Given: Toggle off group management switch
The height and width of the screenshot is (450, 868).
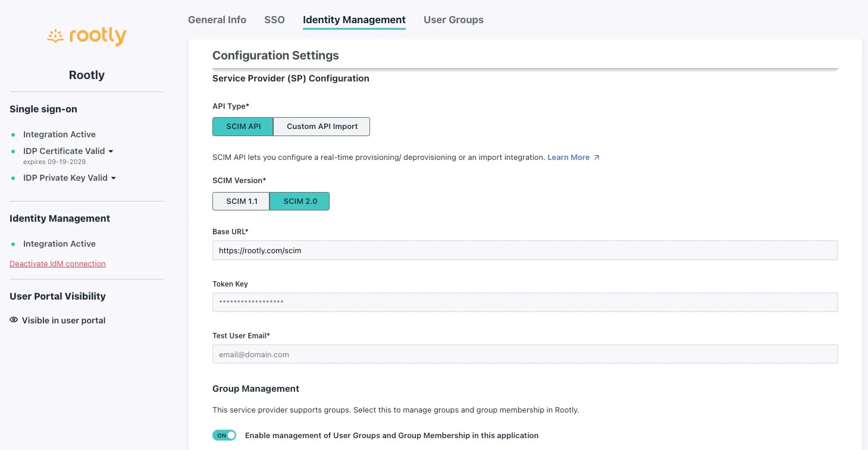Looking at the screenshot, I should tap(224, 435).
